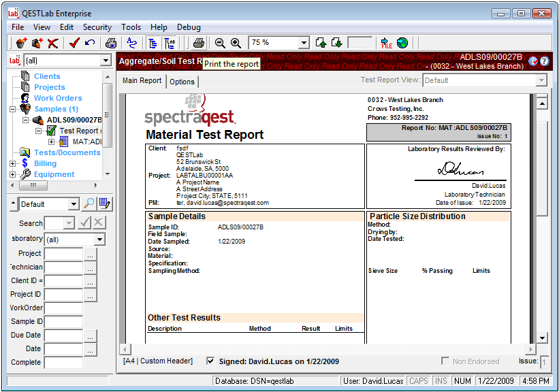Toggle the Non Endorsed checkbox
Screen dimensions: 559x392
click(445, 361)
